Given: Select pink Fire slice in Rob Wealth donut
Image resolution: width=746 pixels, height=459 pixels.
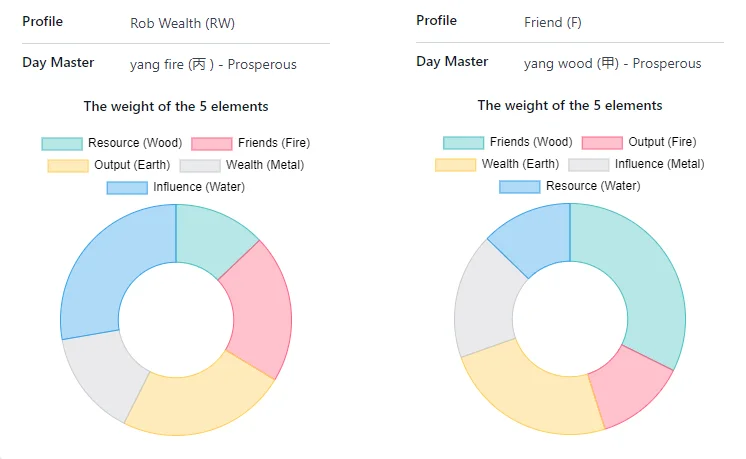Looking at the screenshot, I should pyautogui.click(x=259, y=306).
